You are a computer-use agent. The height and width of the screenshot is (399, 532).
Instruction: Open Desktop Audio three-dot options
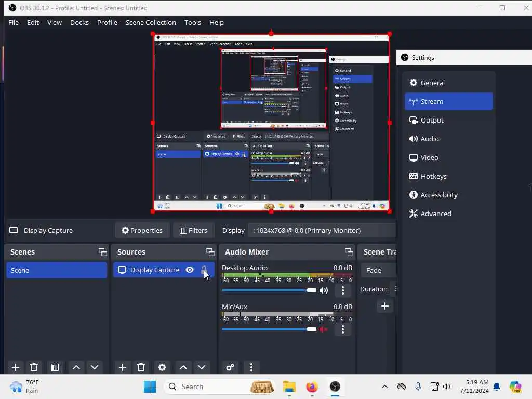coord(343,290)
